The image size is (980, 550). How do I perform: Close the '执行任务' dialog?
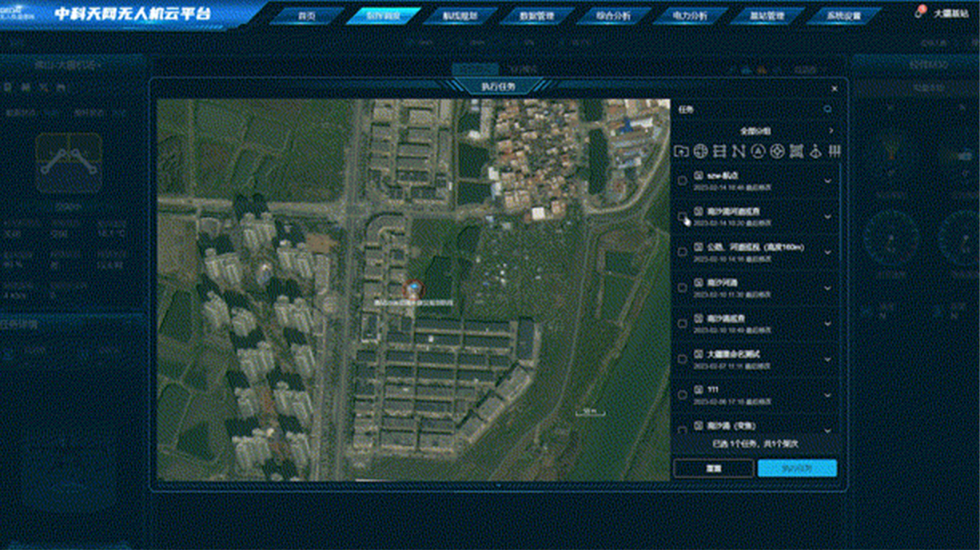pyautogui.click(x=835, y=89)
